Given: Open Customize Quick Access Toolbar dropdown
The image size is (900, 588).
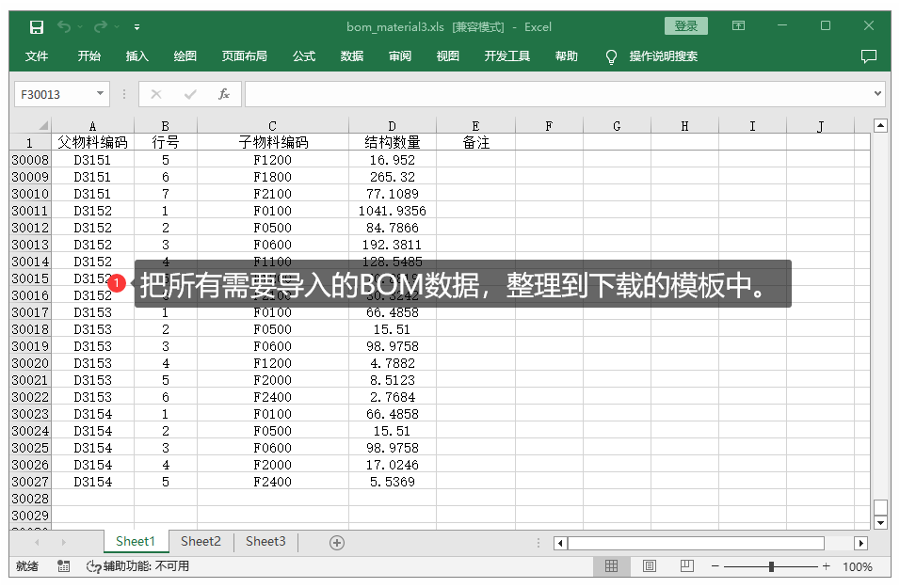Looking at the screenshot, I should [137, 27].
